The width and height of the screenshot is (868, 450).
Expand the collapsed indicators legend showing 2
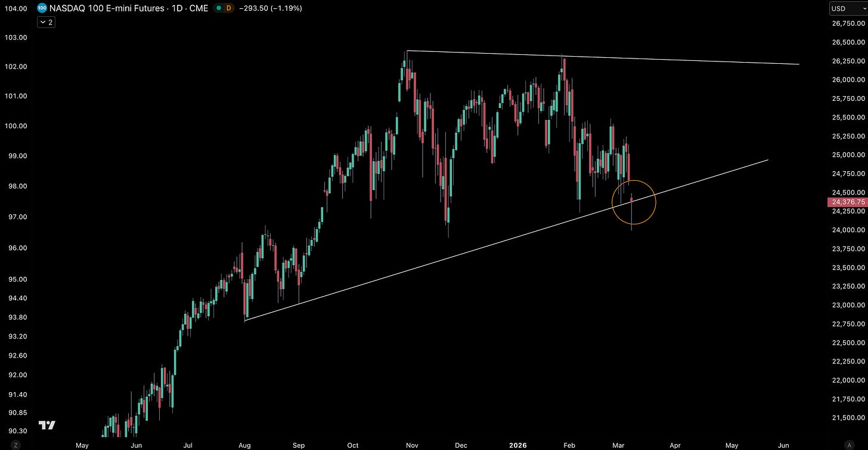point(46,22)
